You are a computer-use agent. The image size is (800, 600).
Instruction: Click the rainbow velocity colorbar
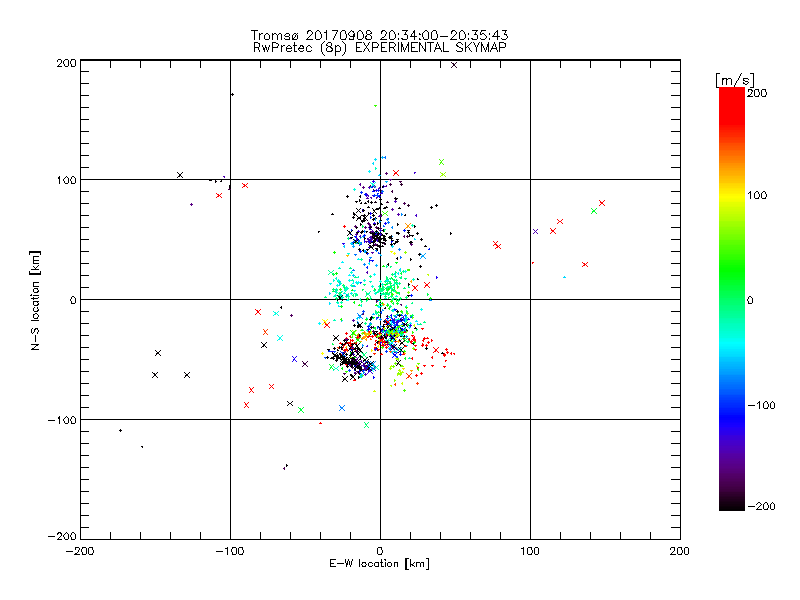[x=732, y=299]
